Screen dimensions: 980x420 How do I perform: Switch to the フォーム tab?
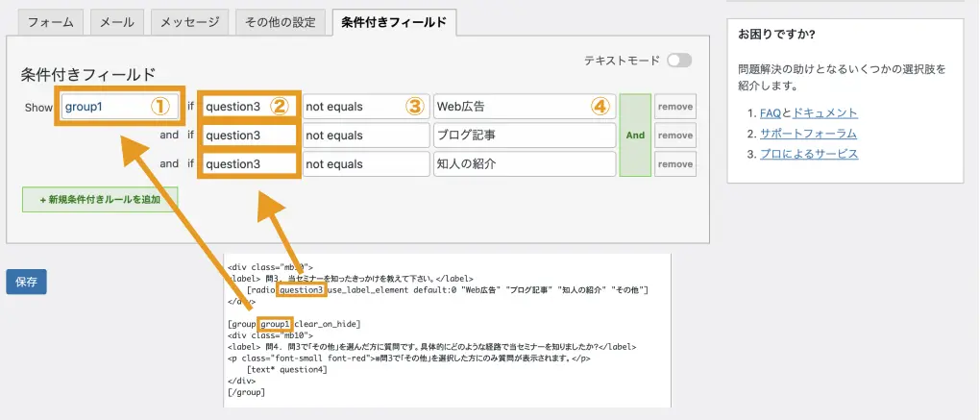[51, 22]
